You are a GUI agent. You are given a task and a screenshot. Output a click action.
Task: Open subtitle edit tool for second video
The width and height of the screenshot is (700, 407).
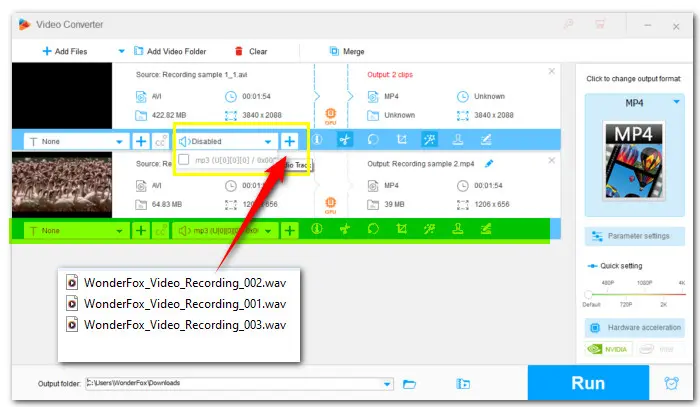[x=486, y=229]
